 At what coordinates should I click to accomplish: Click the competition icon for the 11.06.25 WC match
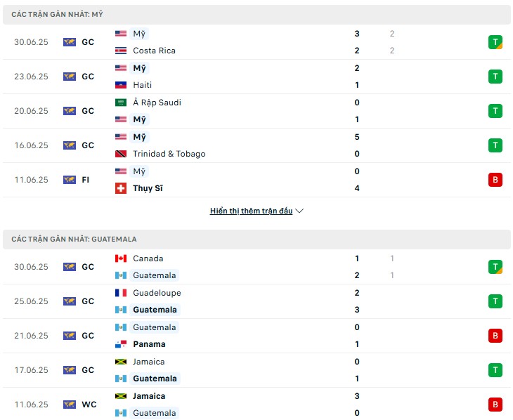[x=70, y=405]
